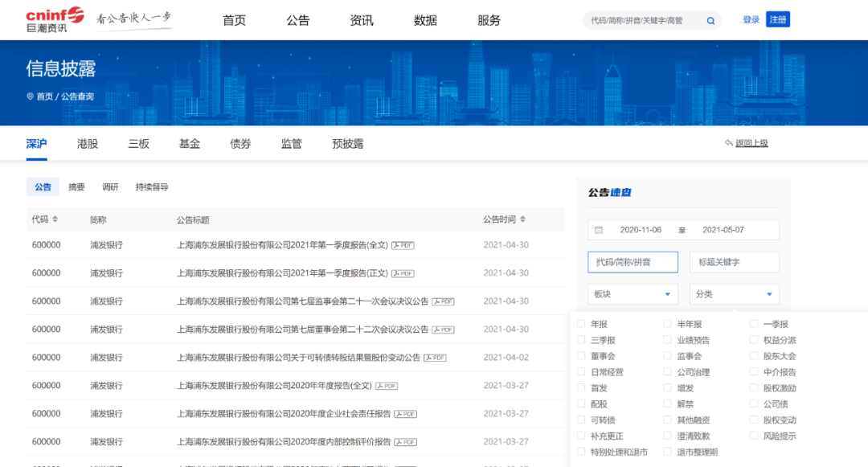Open 2021年第一季度报告(全文) announcement title
868x467 pixels.
click(x=282, y=245)
